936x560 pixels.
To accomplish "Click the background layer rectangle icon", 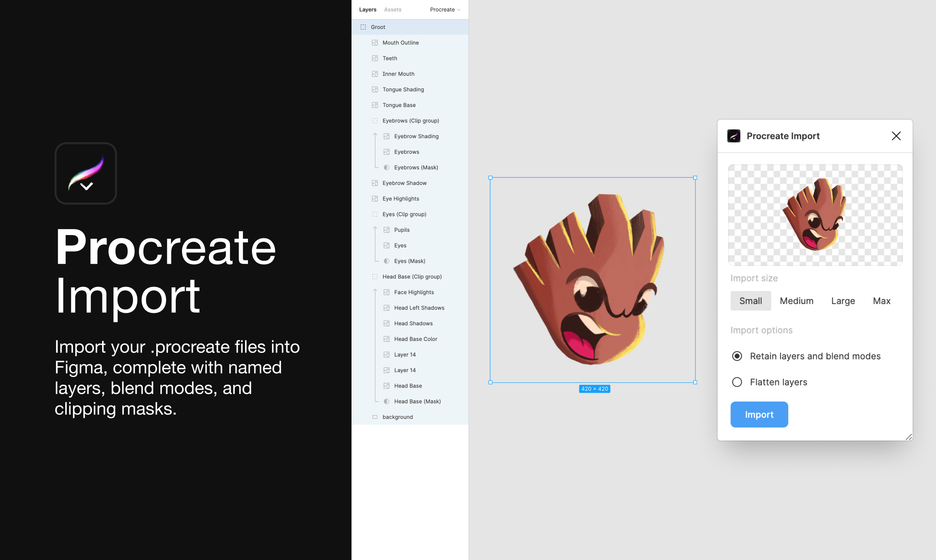I will [375, 417].
